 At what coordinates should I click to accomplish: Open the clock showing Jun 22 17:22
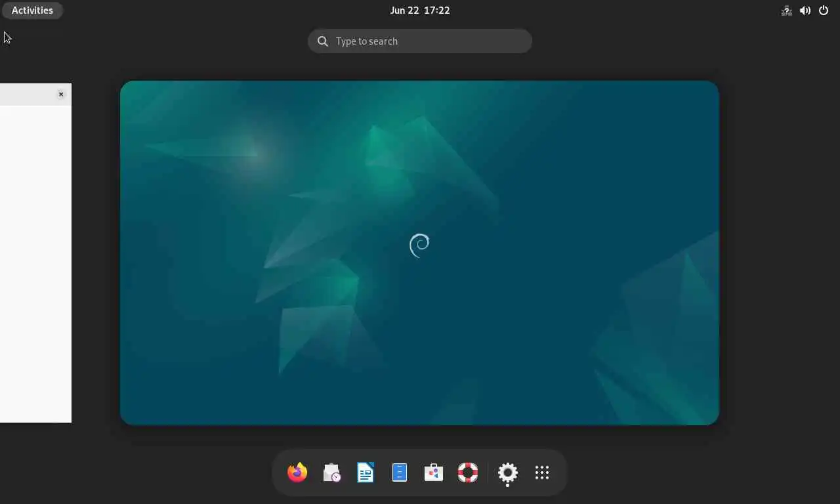(420, 10)
